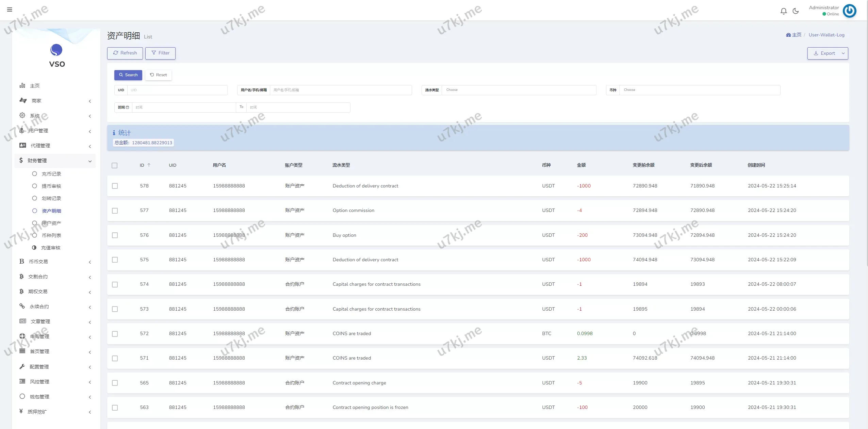Go to 用户资产 menu item
The width and height of the screenshot is (868, 429).
(x=51, y=223)
